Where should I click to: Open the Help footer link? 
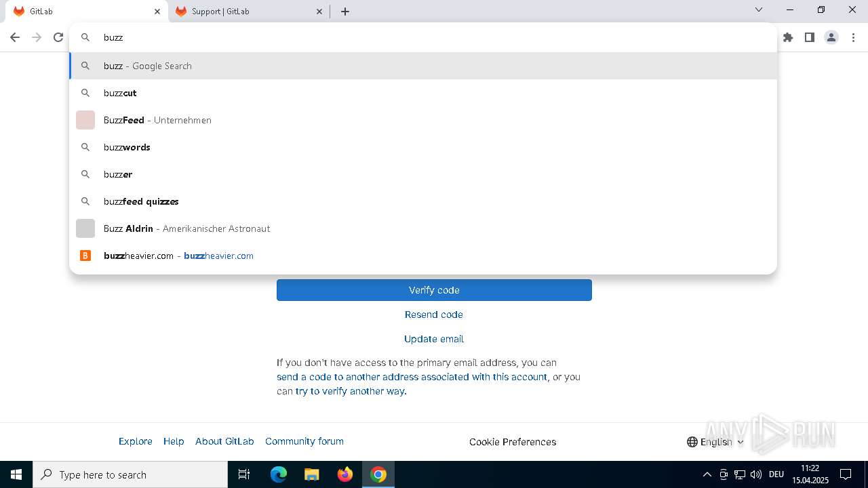(174, 441)
